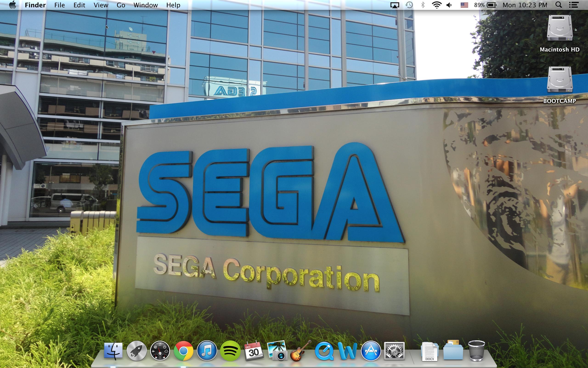Image resolution: width=588 pixels, height=368 pixels.
Task: Click the AirPlay display menu icon
Action: pos(395,5)
